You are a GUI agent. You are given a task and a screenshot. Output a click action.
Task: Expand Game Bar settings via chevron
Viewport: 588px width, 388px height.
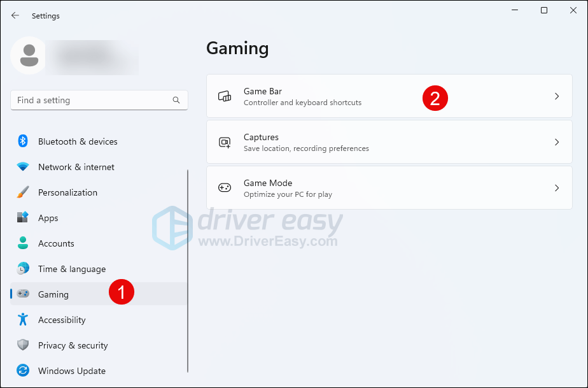pyautogui.click(x=556, y=96)
